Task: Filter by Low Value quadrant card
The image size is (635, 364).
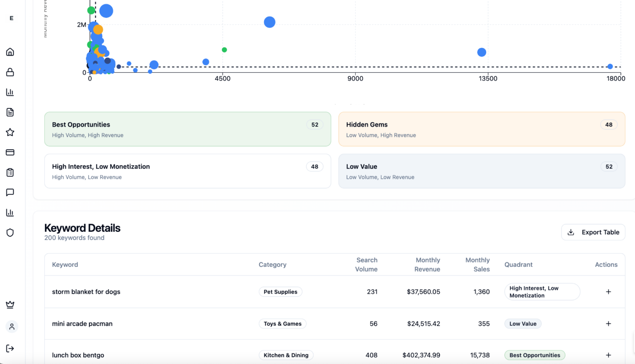Action: pyautogui.click(x=482, y=171)
